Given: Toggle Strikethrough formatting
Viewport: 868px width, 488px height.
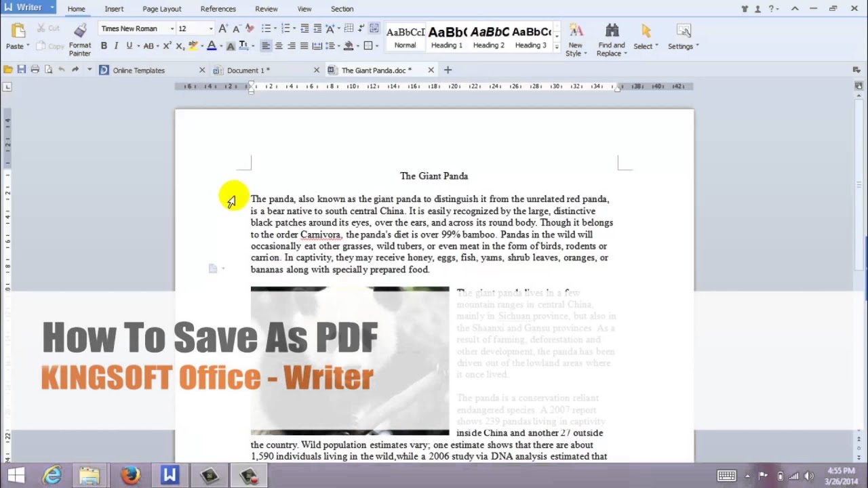Looking at the screenshot, I should [148, 46].
